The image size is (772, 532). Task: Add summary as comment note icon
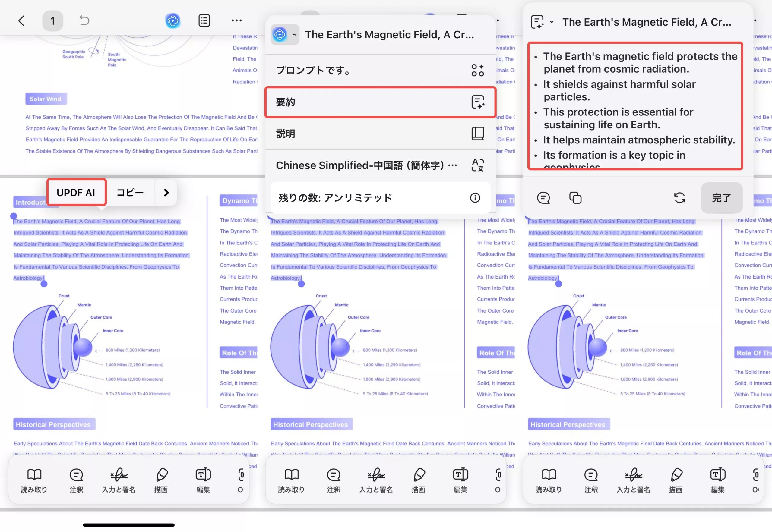tap(543, 198)
